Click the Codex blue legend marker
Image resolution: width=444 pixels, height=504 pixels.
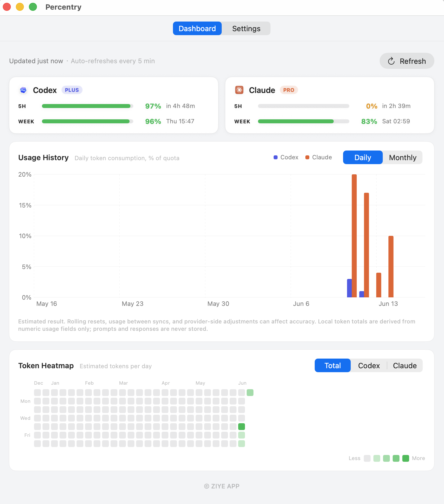[x=275, y=157]
